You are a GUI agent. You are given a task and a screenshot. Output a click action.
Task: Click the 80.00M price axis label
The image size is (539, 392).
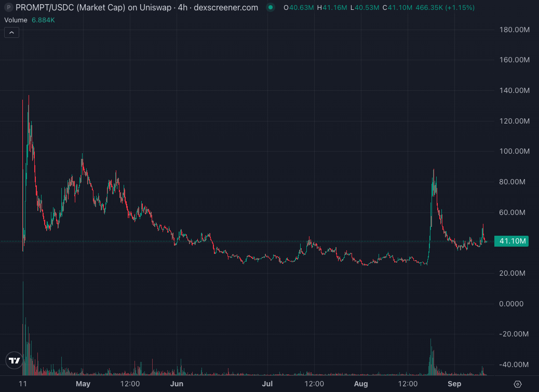pos(512,182)
